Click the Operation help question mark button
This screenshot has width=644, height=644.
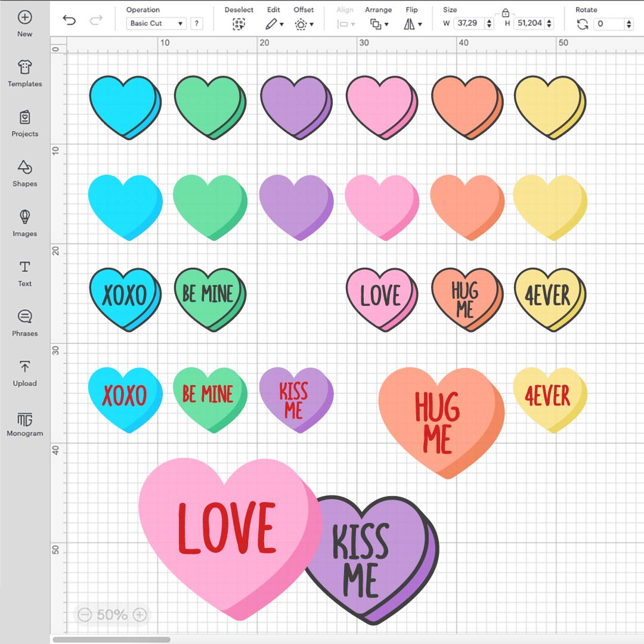point(197,24)
